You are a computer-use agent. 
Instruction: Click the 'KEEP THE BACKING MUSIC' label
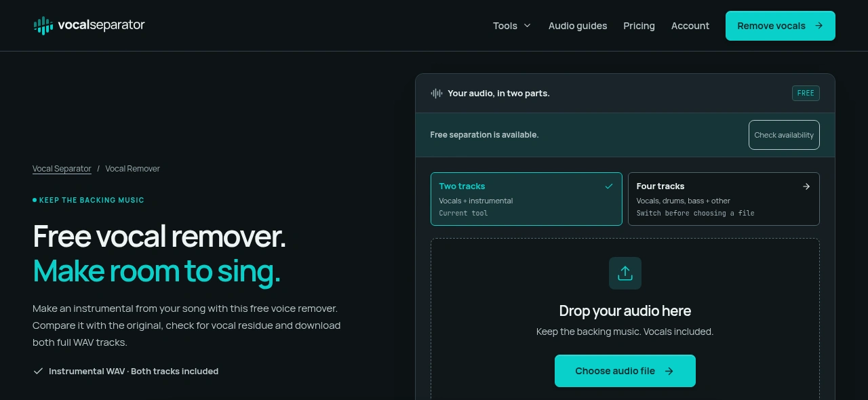pyautogui.click(x=92, y=200)
